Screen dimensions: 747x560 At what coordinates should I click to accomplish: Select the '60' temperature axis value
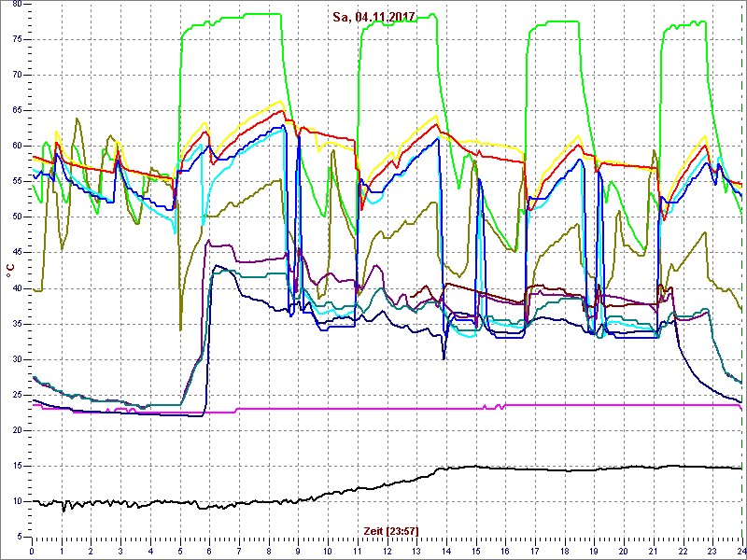[18, 147]
